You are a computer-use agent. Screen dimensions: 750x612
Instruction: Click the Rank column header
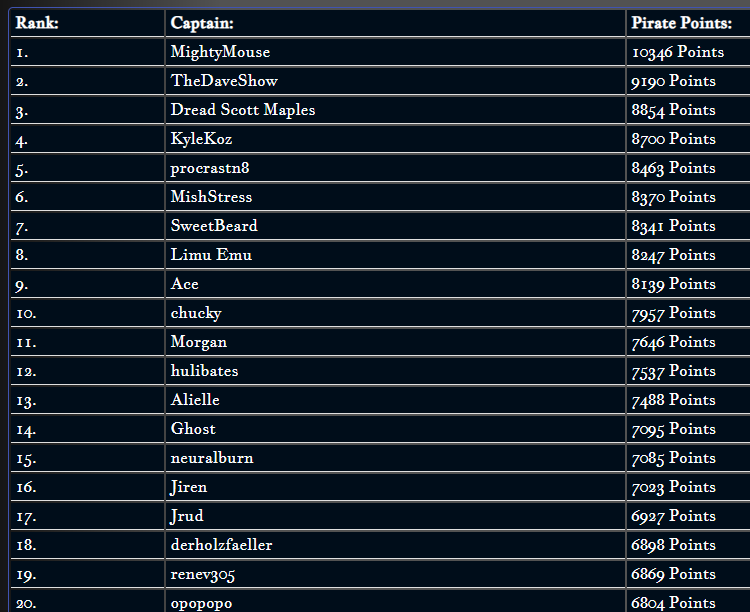[37, 23]
